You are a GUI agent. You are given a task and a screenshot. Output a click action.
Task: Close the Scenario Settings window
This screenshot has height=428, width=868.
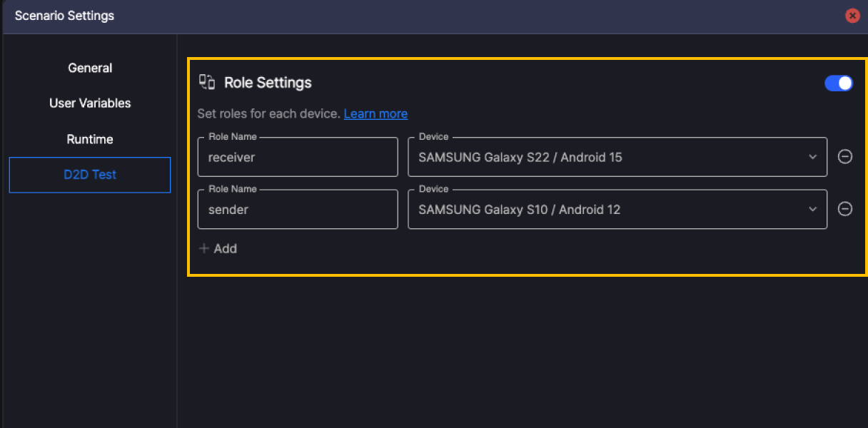coord(852,16)
